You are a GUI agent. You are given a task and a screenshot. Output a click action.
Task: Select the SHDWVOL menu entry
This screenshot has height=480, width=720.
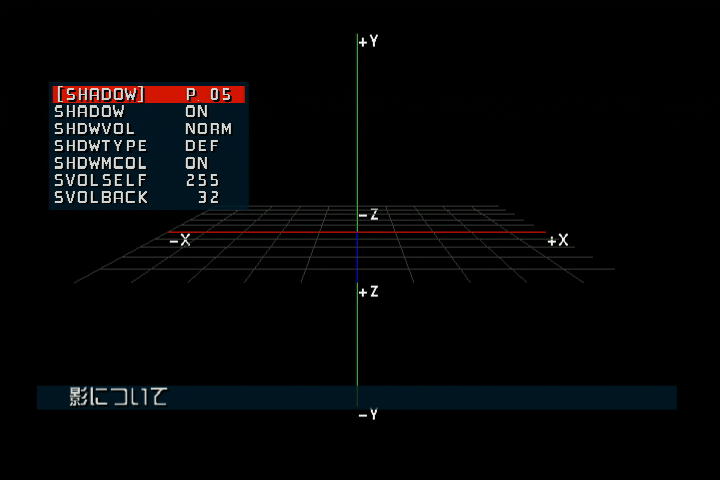95,129
